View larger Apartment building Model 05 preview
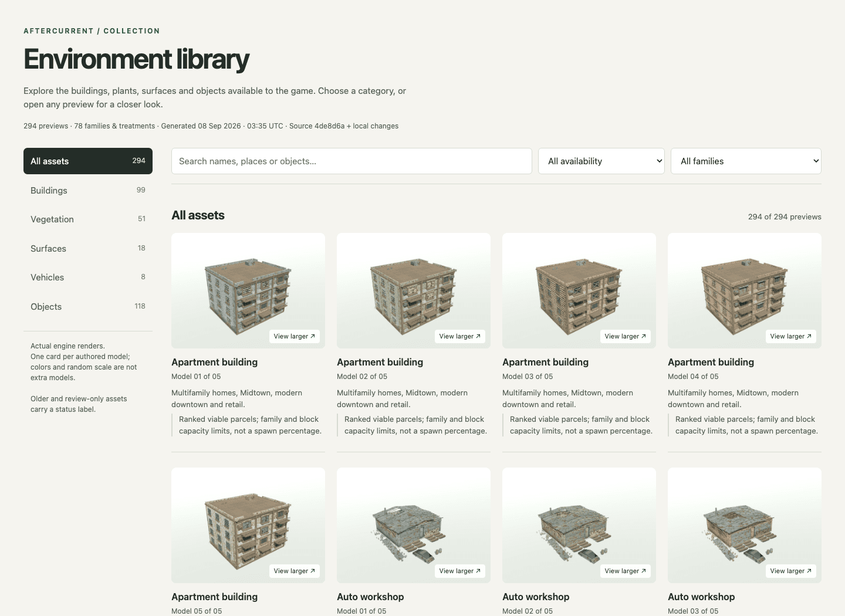 click(x=295, y=571)
